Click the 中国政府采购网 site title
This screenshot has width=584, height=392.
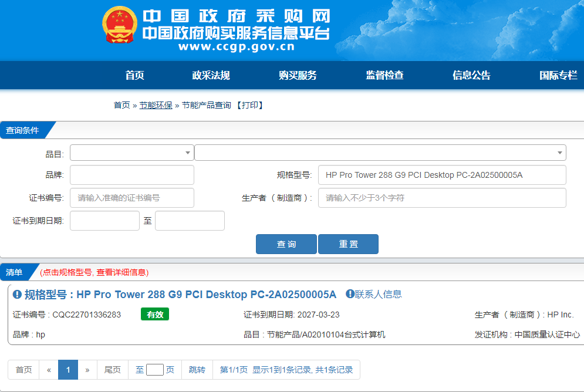(237, 16)
